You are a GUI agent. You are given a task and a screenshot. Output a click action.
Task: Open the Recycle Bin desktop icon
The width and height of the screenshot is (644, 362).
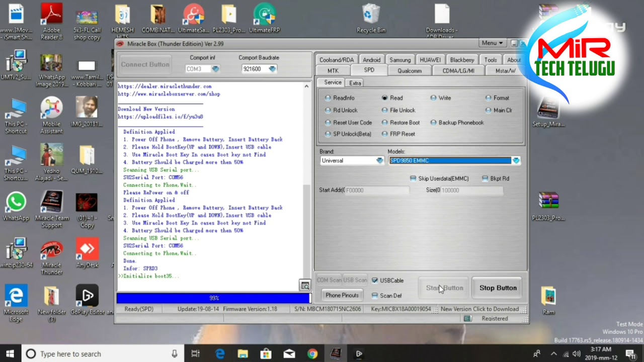pos(371,18)
